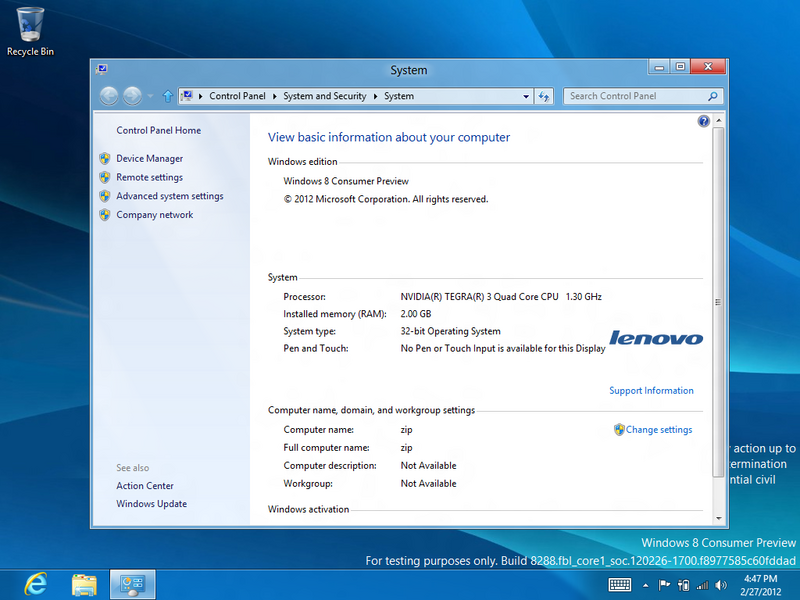Expand the address bar history dropdown
The width and height of the screenshot is (800, 600).
[526, 97]
